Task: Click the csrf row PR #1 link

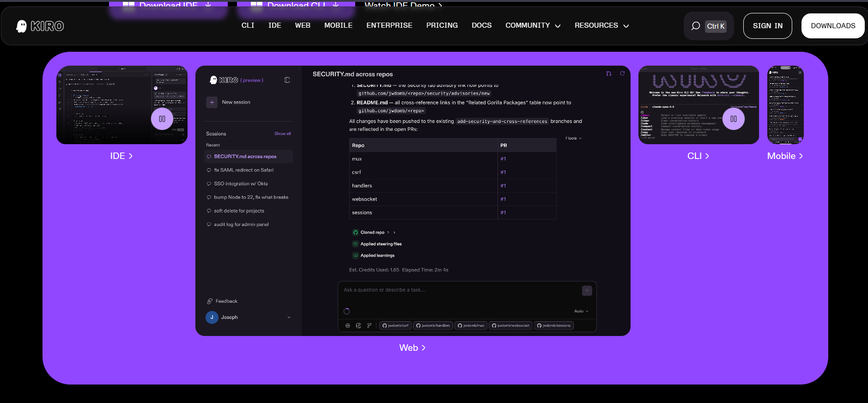Action: (503, 172)
